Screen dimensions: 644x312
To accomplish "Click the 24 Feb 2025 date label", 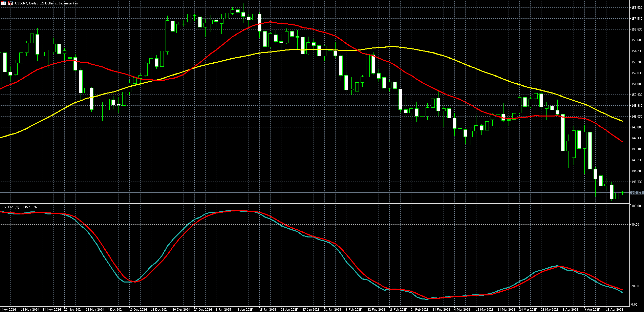I will click(419, 309).
